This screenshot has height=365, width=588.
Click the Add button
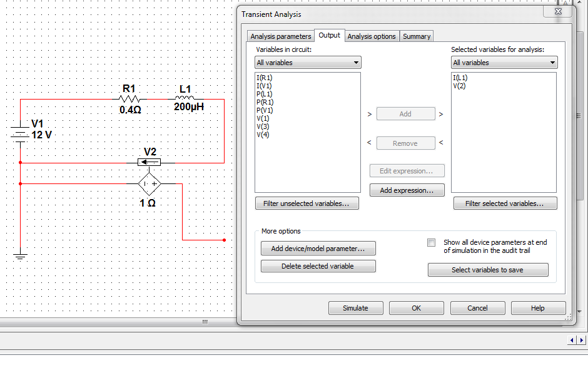pyautogui.click(x=405, y=114)
